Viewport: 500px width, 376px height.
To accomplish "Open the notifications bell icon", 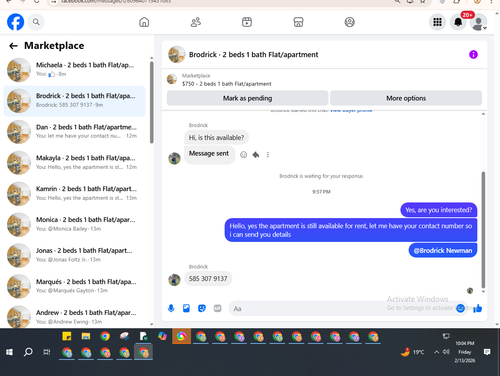I will pyautogui.click(x=458, y=22).
